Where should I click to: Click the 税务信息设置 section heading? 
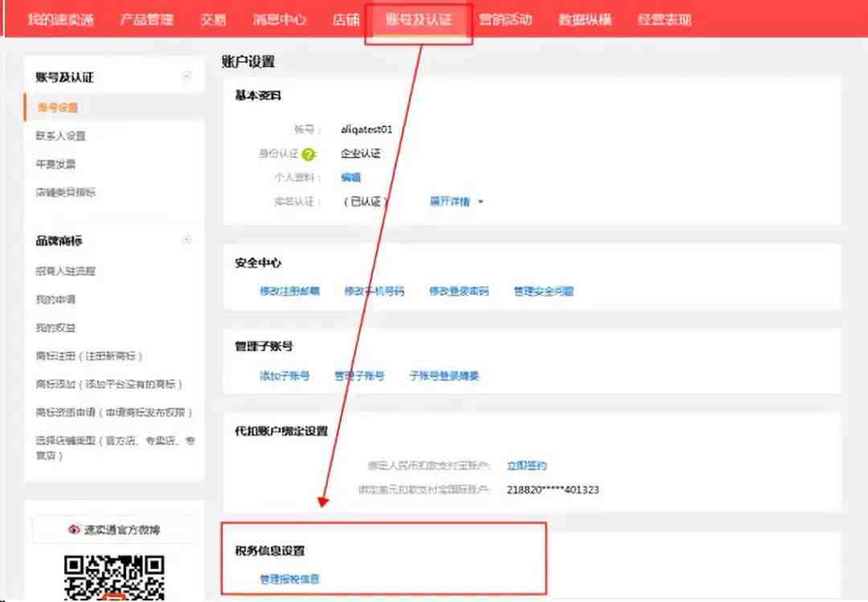(269, 551)
